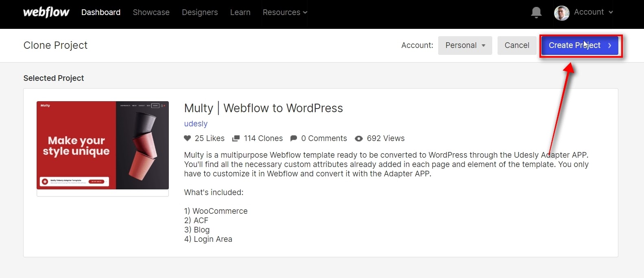Click the "3) Blog" list item
Screen dimensions: 644x278
(197, 230)
